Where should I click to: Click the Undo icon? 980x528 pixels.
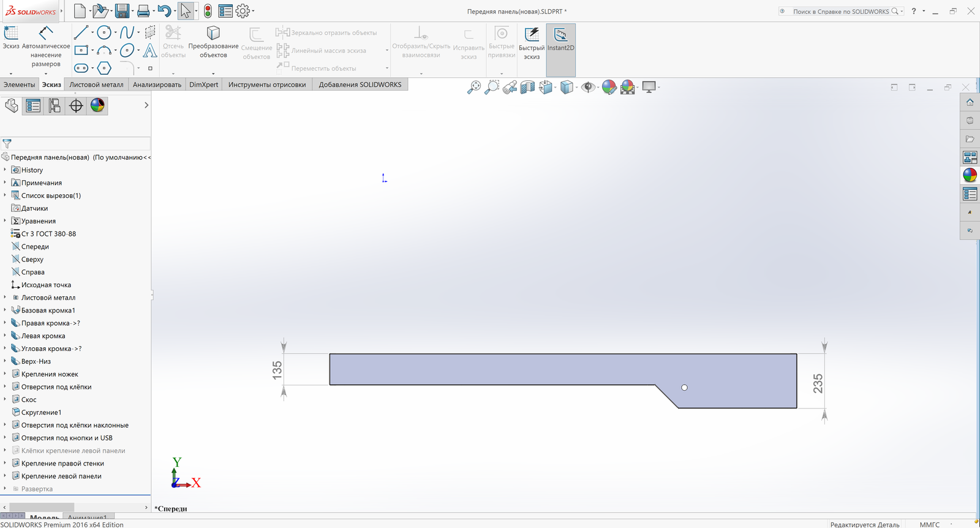point(164,10)
